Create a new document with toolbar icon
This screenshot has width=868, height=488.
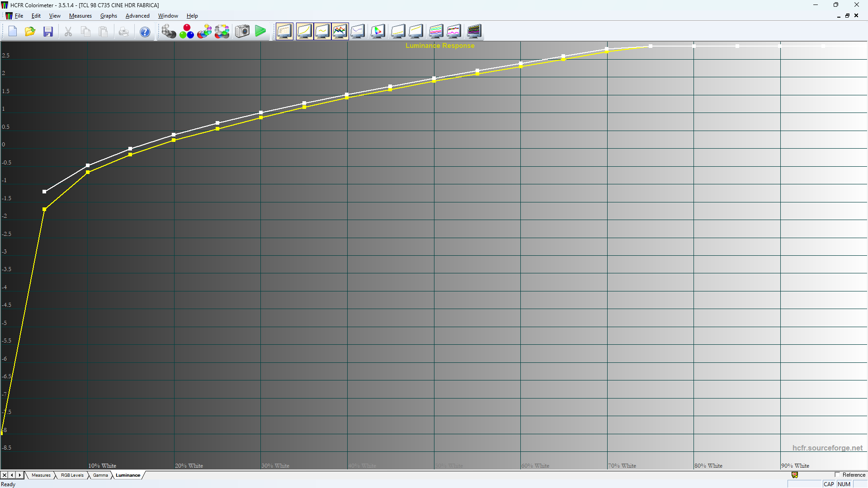coord(13,32)
